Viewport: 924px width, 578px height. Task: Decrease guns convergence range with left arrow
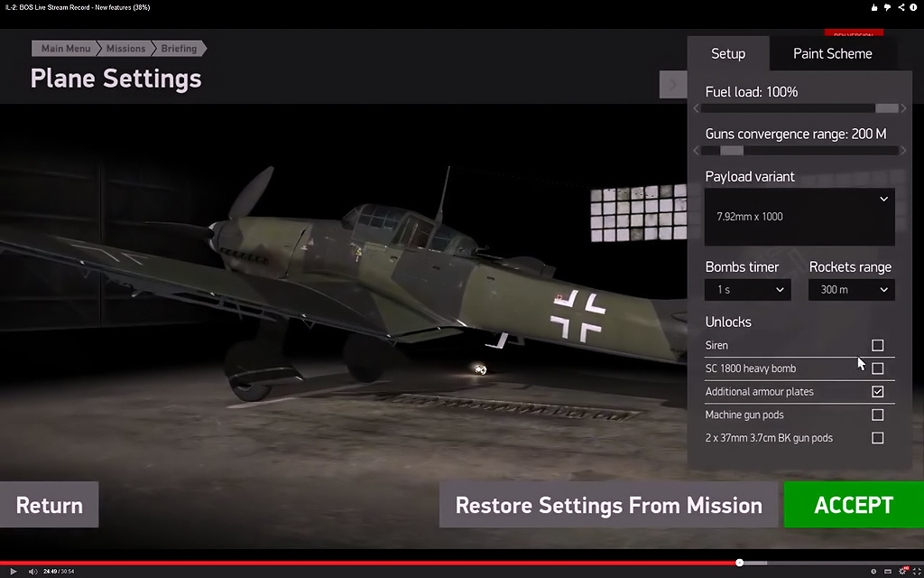click(697, 151)
